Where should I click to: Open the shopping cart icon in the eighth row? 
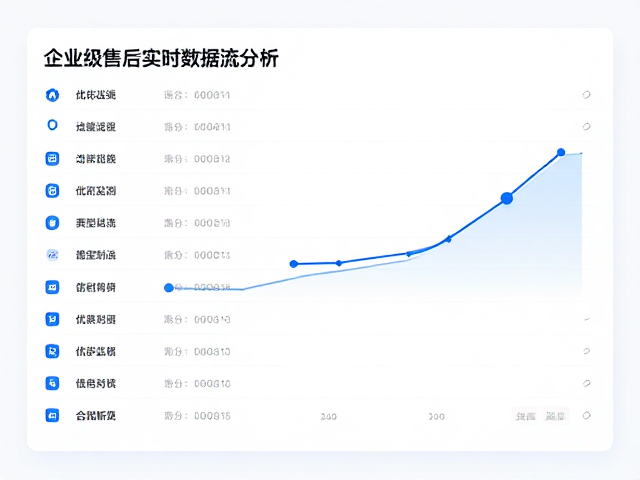[x=52, y=319]
